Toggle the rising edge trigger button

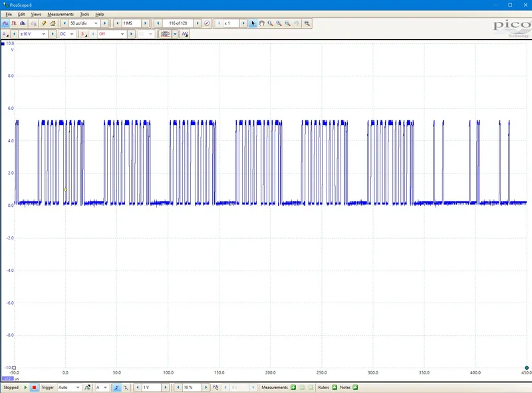point(116,387)
